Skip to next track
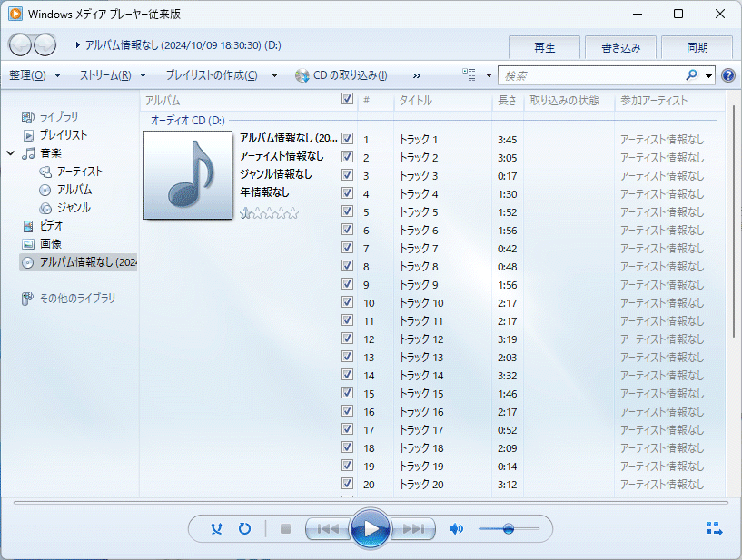Image resolution: width=742 pixels, height=560 pixels. (x=413, y=528)
